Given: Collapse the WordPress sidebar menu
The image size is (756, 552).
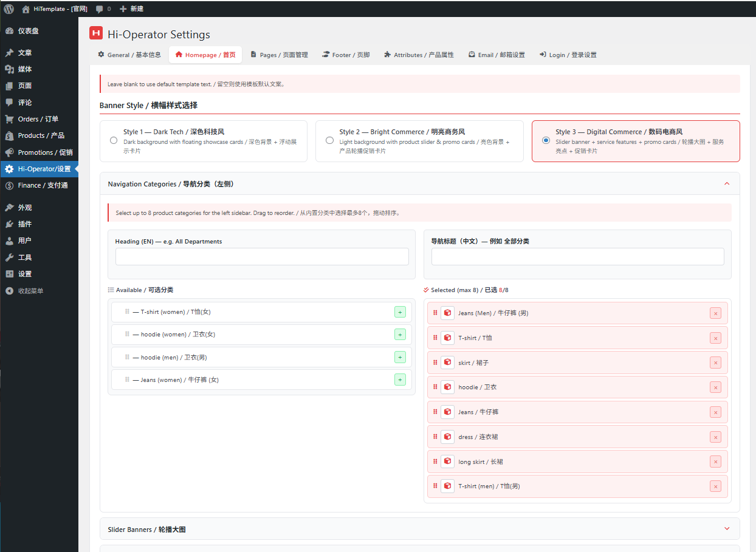Looking at the screenshot, I should [30, 291].
